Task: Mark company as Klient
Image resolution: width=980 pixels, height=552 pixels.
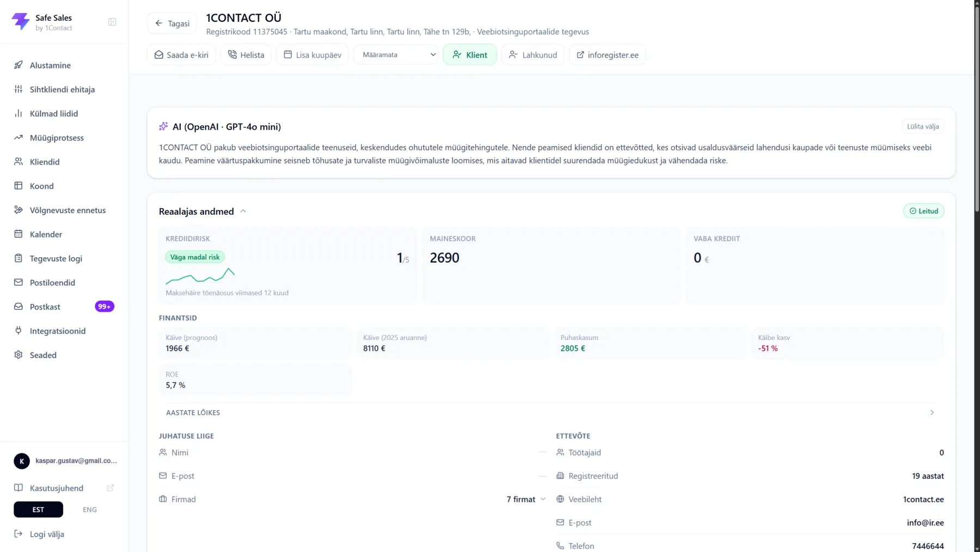Action: 470,54
